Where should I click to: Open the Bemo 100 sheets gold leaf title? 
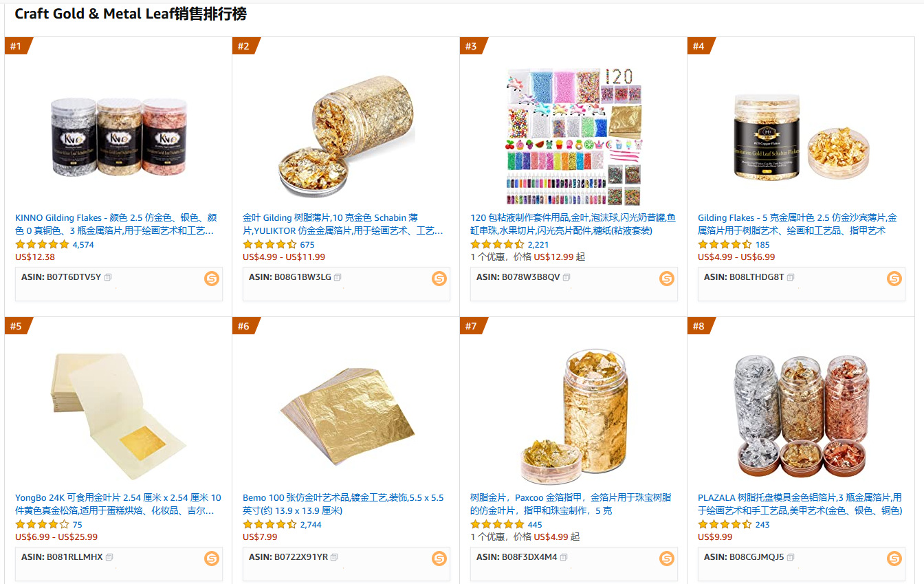point(343,504)
